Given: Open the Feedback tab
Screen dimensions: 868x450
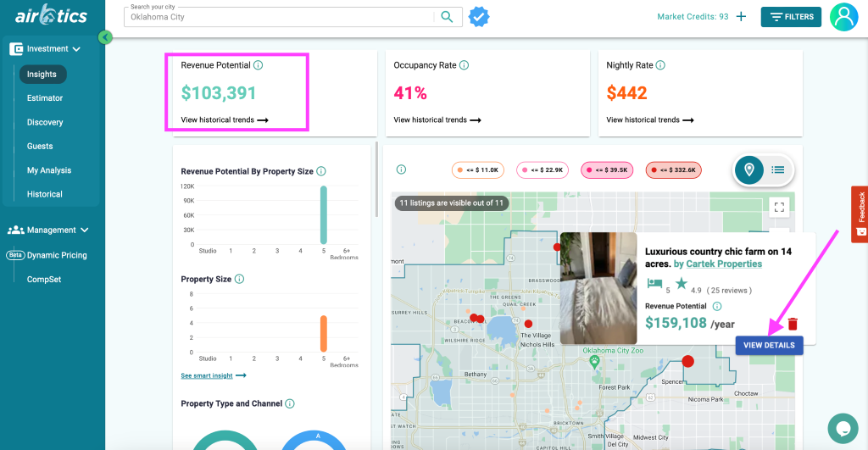Looking at the screenshot, I should [860, 214].
